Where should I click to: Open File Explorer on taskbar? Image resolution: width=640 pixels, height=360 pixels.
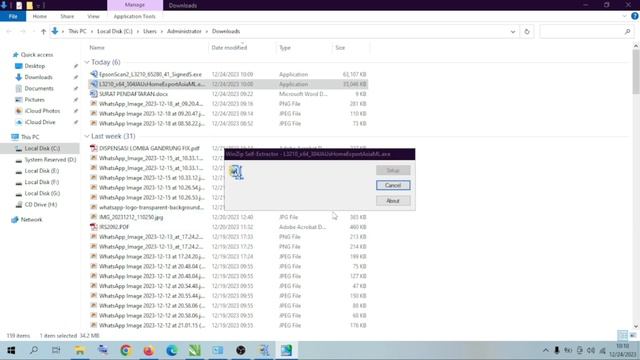[x=80, y=350]
